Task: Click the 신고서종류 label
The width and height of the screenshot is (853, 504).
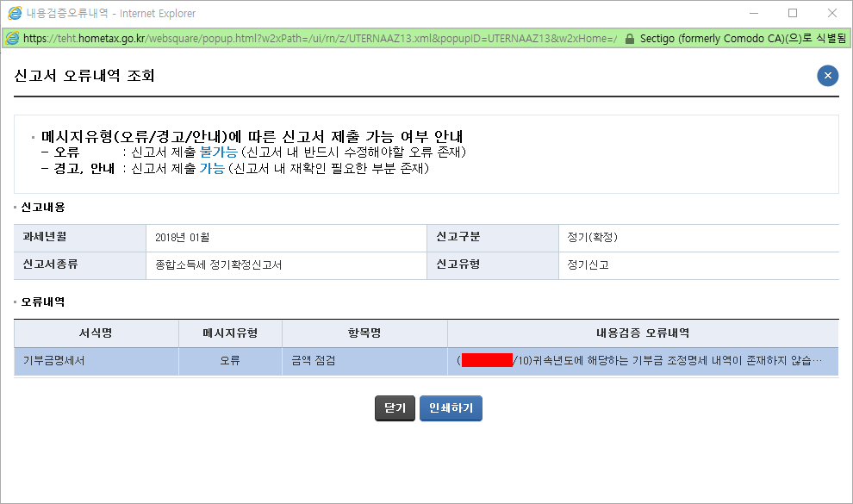Action: (x=50, y=264)
